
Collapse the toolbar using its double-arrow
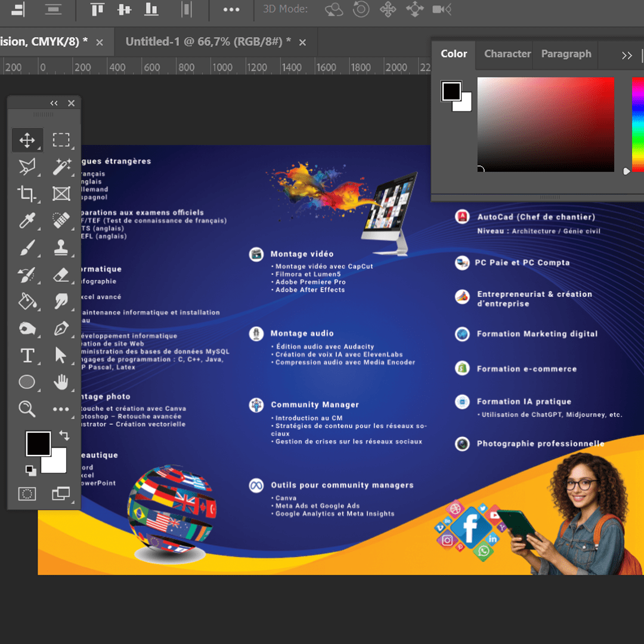coord(54,103)
